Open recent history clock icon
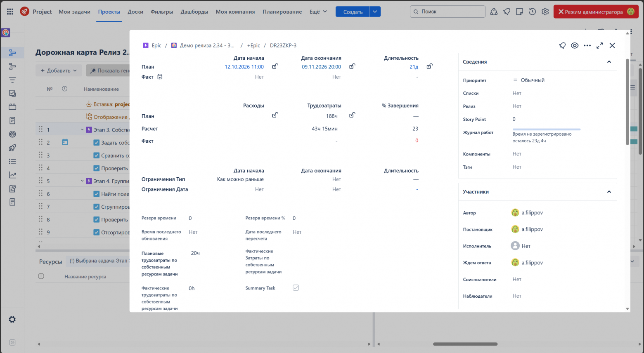The width and height of the screenshot is (644, 353). [533, 12]
